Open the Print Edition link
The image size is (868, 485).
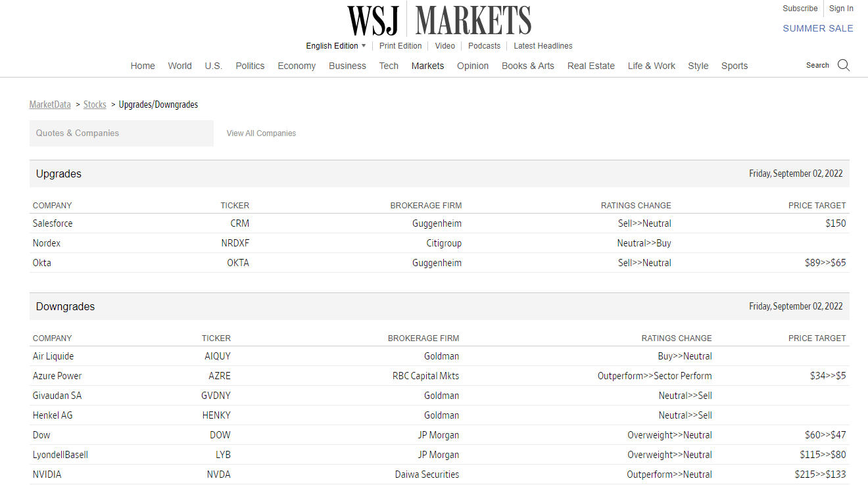pyautogui.click(x=400, y=46)
